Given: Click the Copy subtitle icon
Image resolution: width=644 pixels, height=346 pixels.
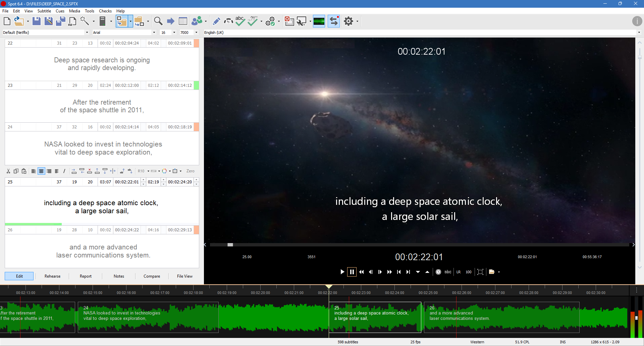Looking at the screenshot, I should (16, 171).
